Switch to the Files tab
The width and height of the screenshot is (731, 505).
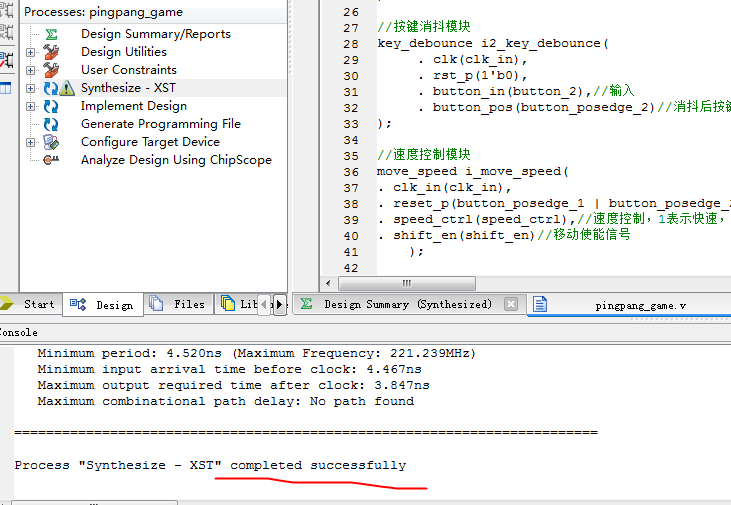(x=178, y=304)
